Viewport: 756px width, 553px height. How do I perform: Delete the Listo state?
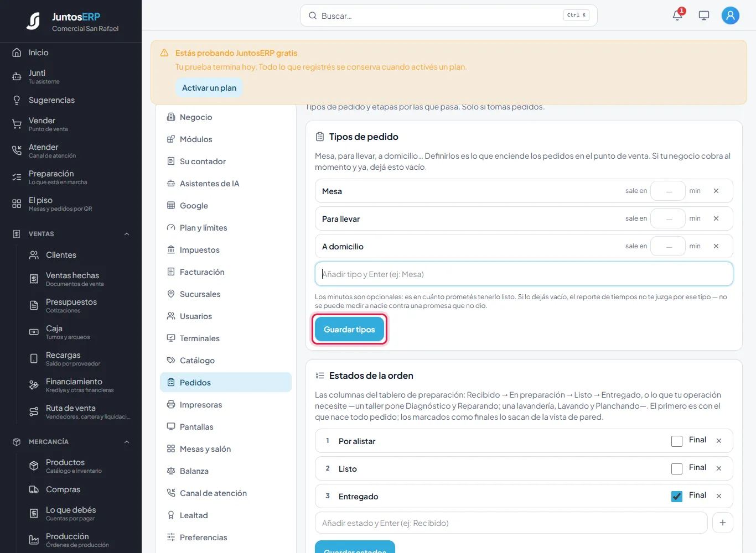719,468
